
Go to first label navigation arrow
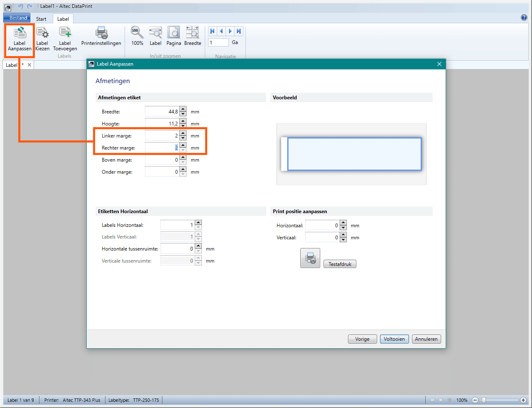(x=212, y=31)
